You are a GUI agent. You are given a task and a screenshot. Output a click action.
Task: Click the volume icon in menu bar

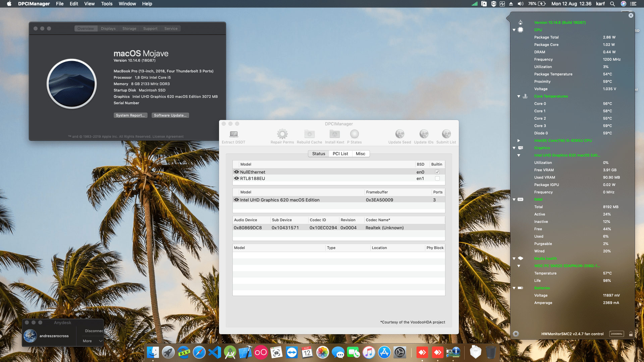520,4
